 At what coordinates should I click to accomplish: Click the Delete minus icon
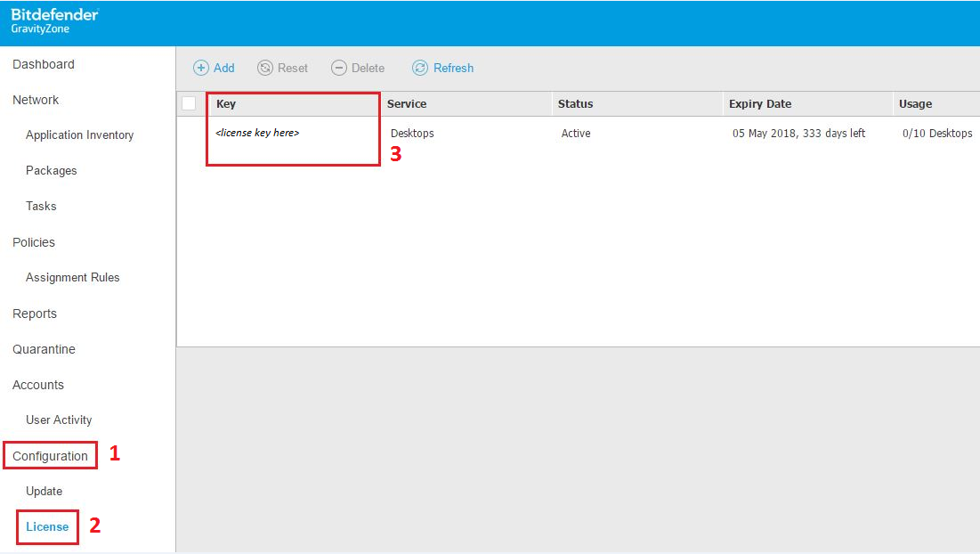pyautogui.click(x=339, y=68)
